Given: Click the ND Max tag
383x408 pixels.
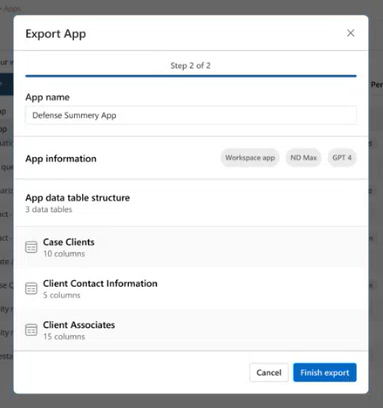Looking at the screenshot, I should pos(303,158).
